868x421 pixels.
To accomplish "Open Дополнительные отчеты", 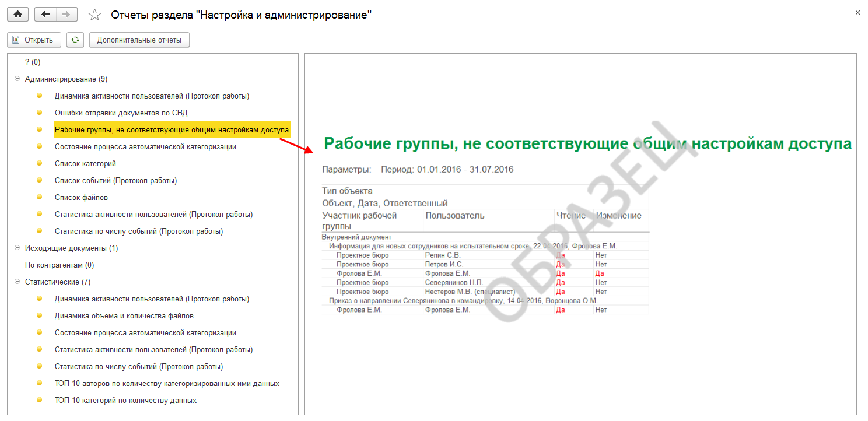I will [139, 40].
